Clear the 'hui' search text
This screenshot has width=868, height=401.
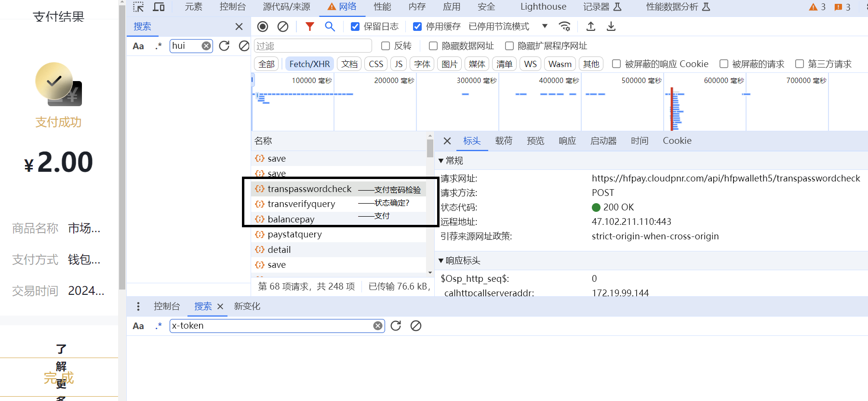(206, 46)
